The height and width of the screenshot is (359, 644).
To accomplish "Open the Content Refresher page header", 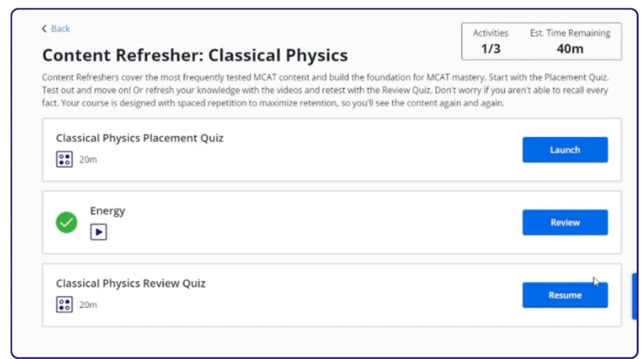I will (x=195, y=55).
